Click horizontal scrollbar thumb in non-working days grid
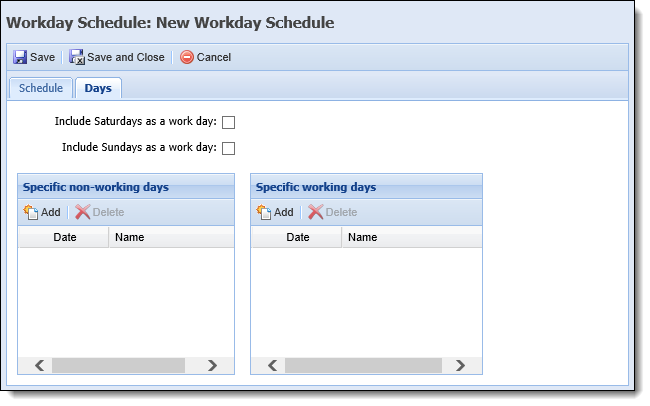 point(118,365)
